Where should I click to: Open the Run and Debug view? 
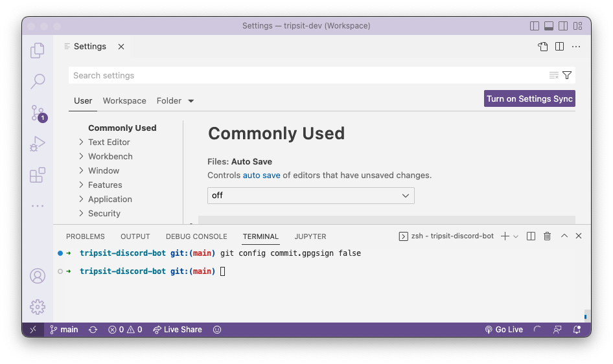[38, 144]
